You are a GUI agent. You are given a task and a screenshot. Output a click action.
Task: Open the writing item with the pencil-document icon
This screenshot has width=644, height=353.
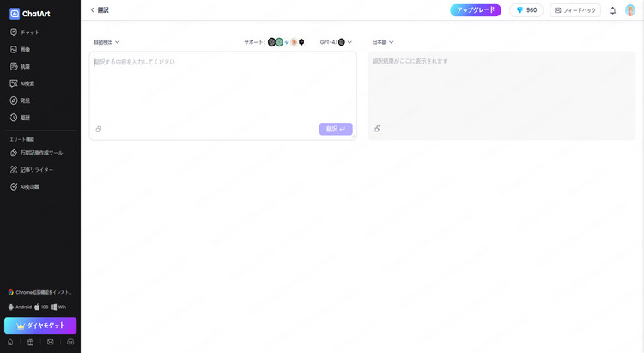point(20,66)
